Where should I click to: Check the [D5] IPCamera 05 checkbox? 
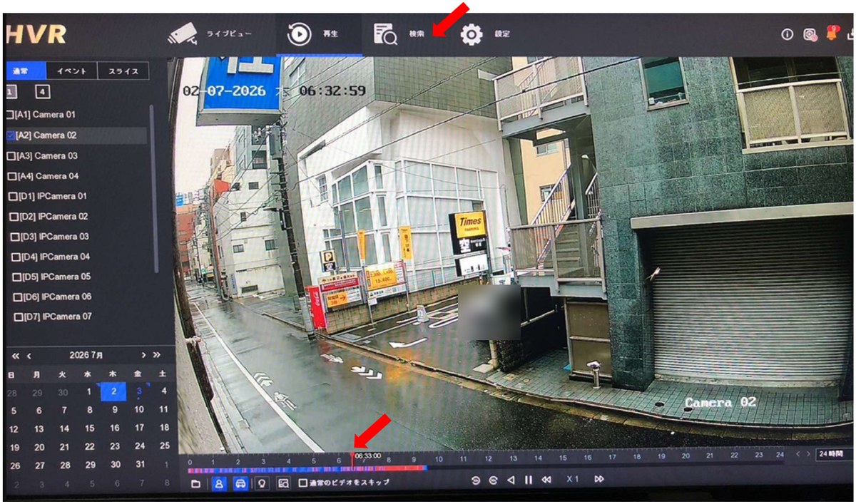coord(17,277)
